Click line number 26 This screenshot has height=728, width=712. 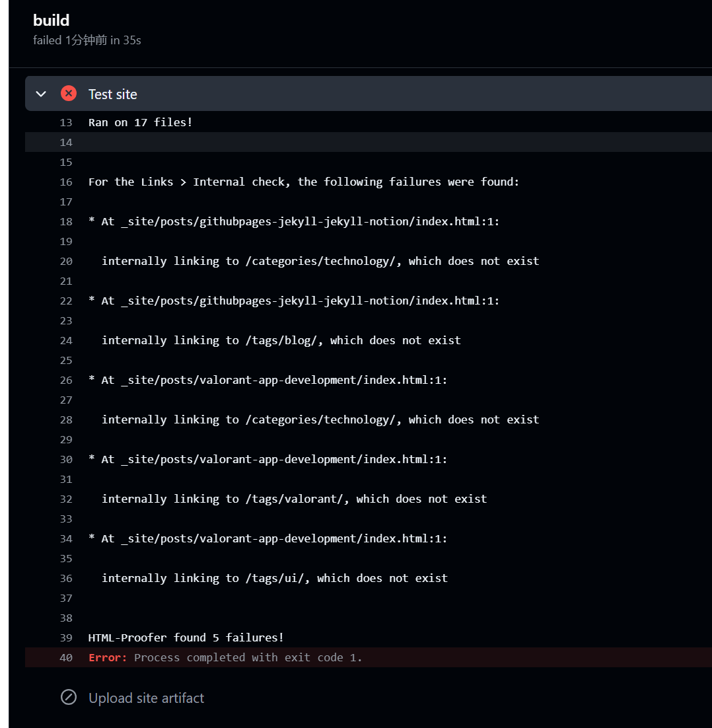point(66,381)
